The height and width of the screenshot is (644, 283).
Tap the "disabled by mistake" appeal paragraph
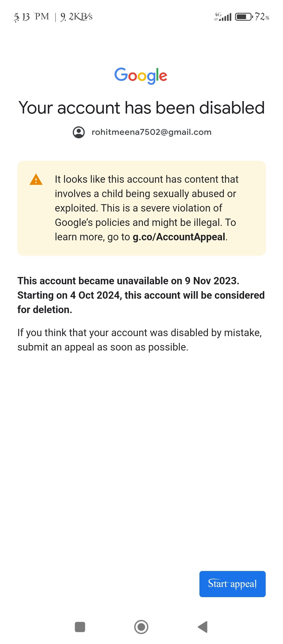(139, 340)
